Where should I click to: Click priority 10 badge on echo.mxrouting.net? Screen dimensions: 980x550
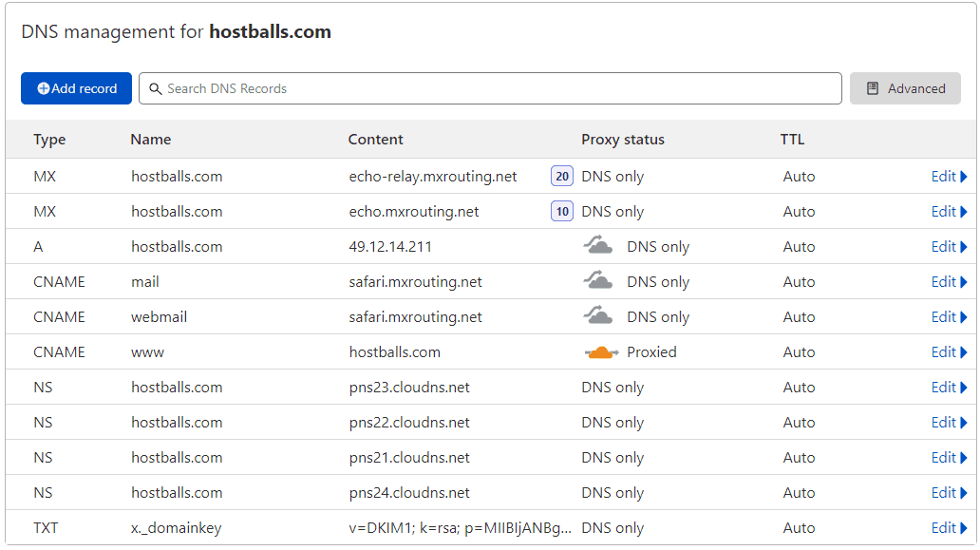(562, 211)
